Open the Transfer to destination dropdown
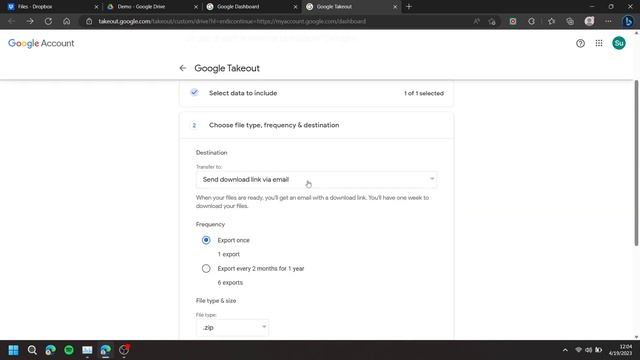 316,180
